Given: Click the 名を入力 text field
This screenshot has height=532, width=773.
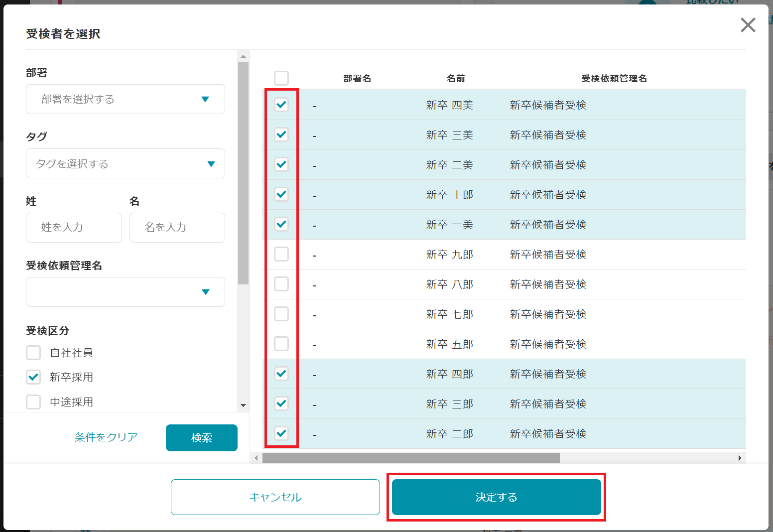Looking at the screenshot, I should click(x=177, y=228).
